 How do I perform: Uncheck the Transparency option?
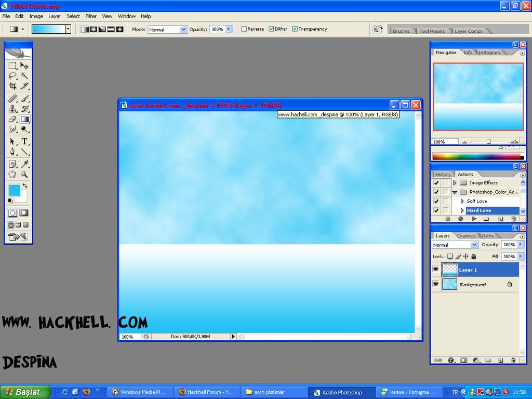coord(295,29)
